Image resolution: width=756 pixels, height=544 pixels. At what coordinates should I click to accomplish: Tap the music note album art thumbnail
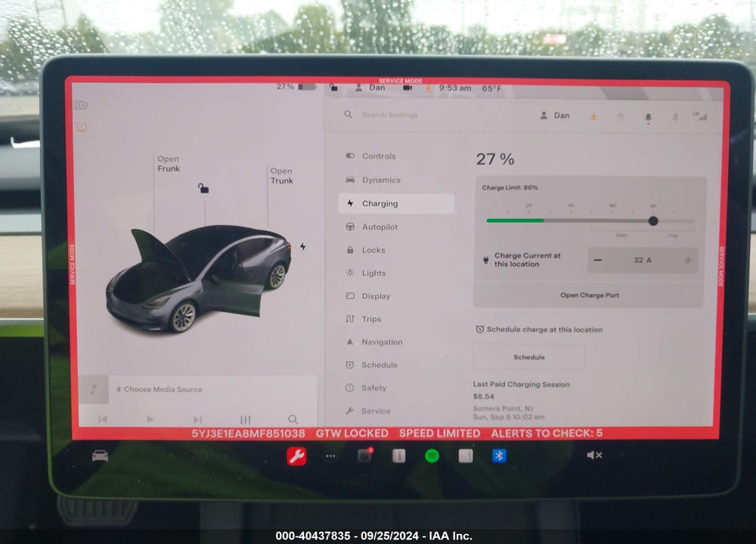click(94, 389)
